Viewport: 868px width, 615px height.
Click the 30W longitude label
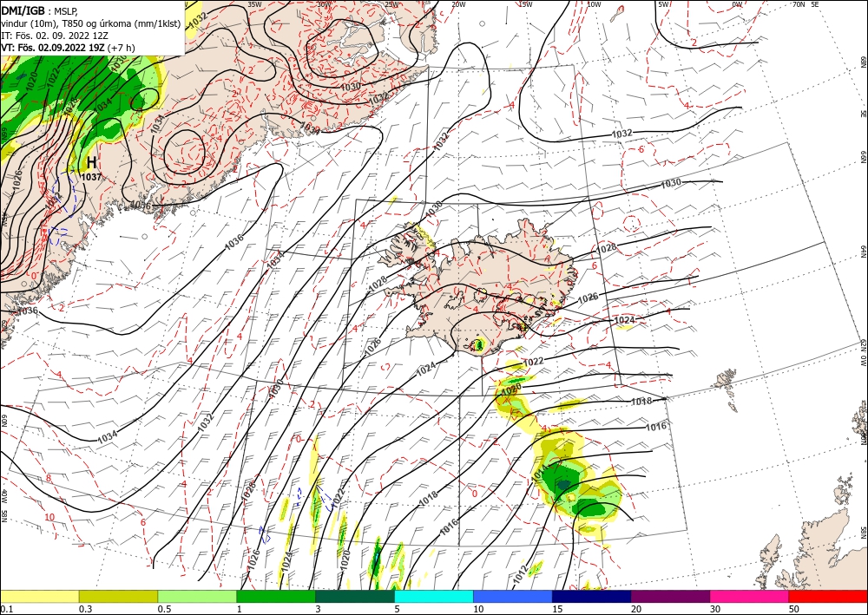325,3
